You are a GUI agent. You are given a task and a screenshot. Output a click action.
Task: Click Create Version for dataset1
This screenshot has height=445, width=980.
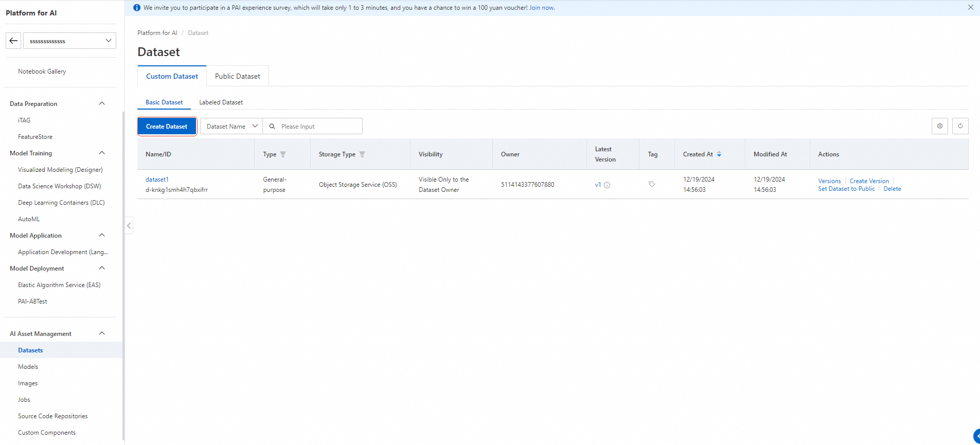coord(869,181)
